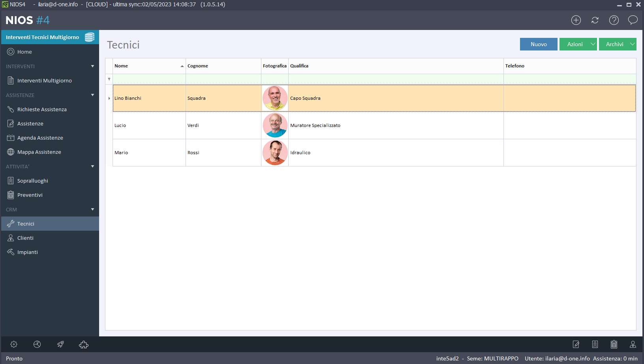
Task: Select Mario Rossi's photo thumbnail
Action: [275, 153]
